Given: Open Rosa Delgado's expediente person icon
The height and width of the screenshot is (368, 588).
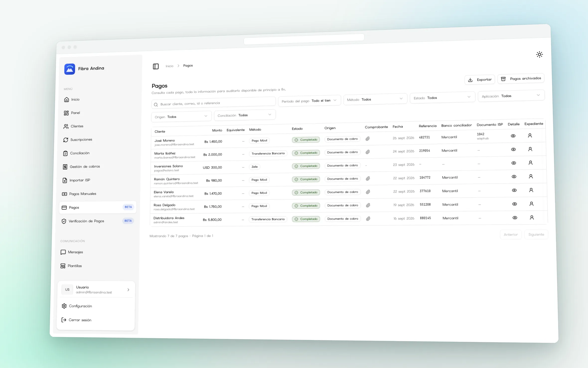Looking at the screenshot, I should (531, 204).
